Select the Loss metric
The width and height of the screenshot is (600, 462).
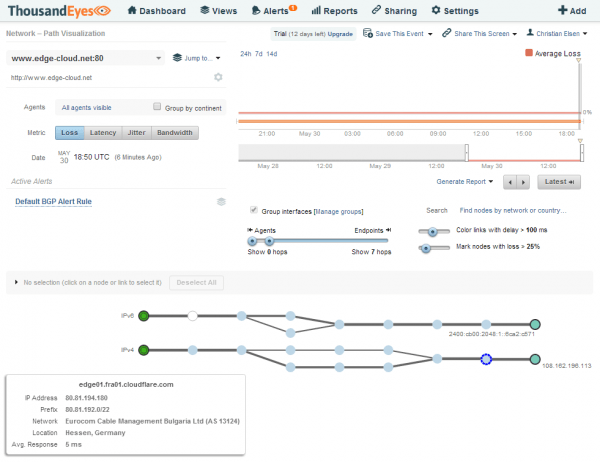[x=70, y=133]
